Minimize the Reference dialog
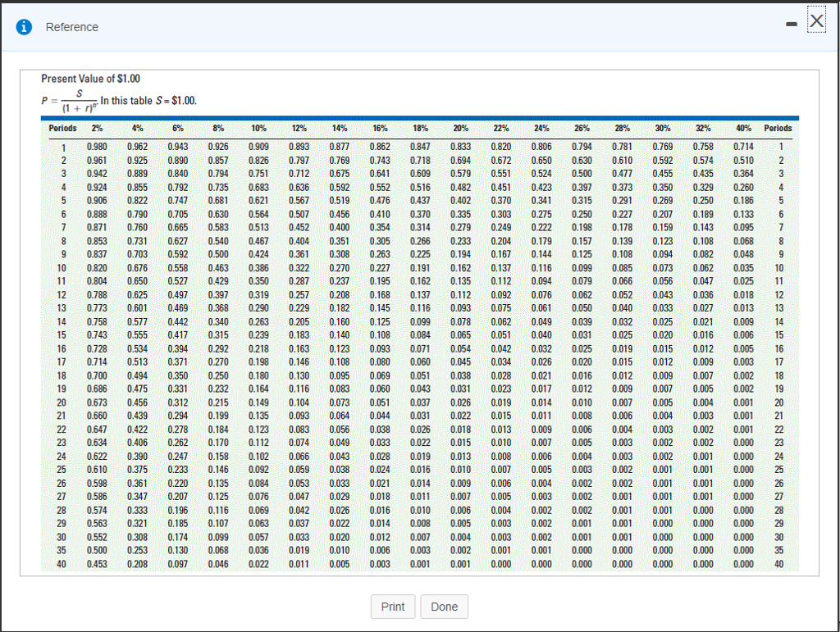 pos(792,25)
